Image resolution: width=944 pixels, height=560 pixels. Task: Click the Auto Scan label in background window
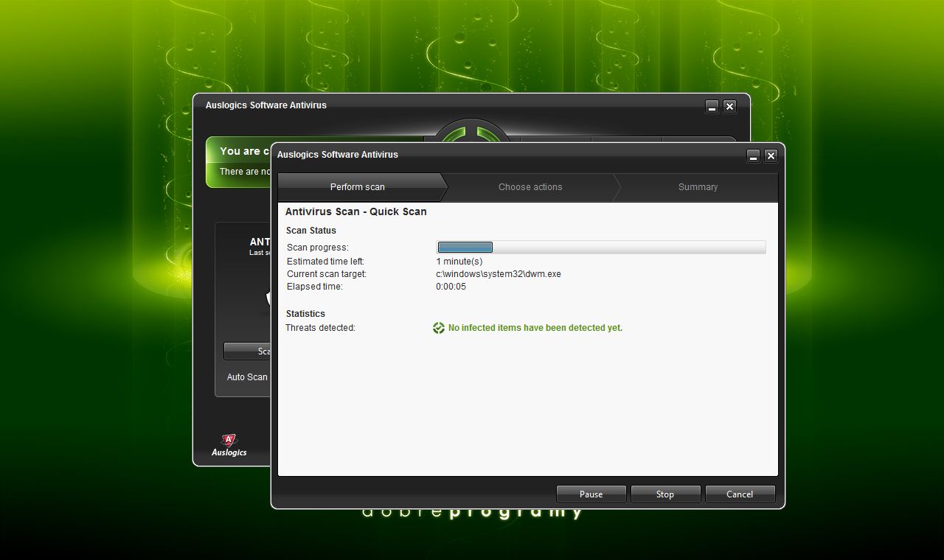coord(247,377)
